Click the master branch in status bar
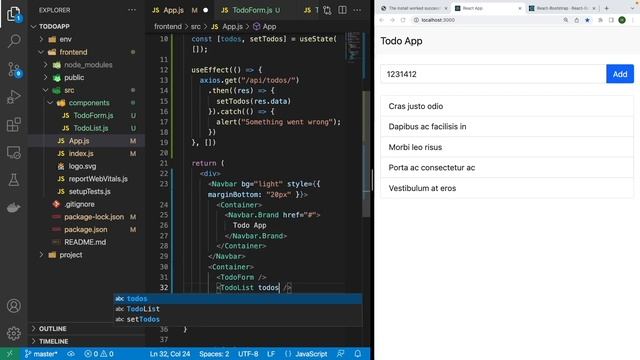640x360 pixels. pyautogui.click(x=41, y=354)
